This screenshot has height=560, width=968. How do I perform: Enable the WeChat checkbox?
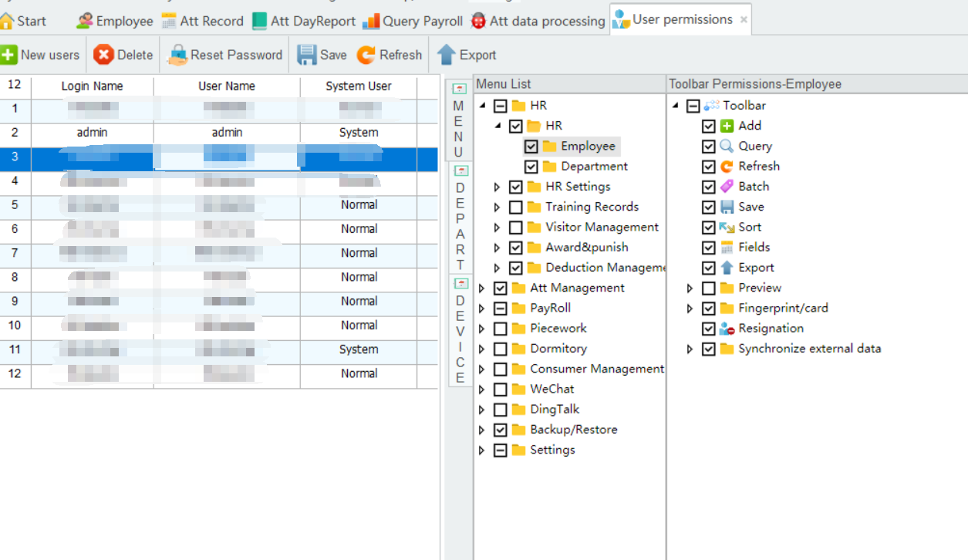click(x=500, y=390)
